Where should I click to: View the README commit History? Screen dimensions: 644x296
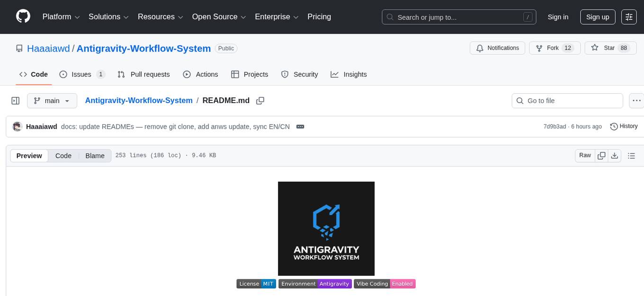[624, 126]
